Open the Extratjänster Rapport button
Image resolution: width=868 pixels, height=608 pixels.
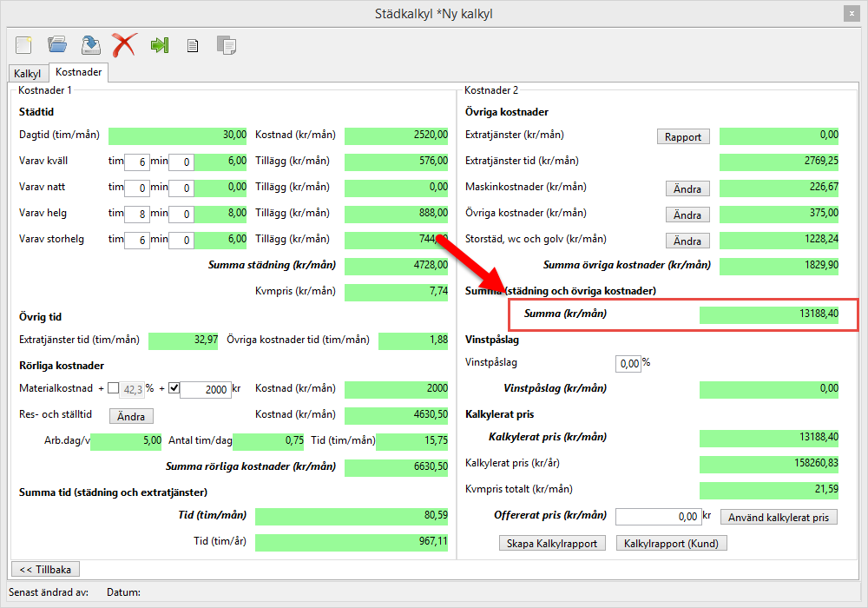coord(683,136)
